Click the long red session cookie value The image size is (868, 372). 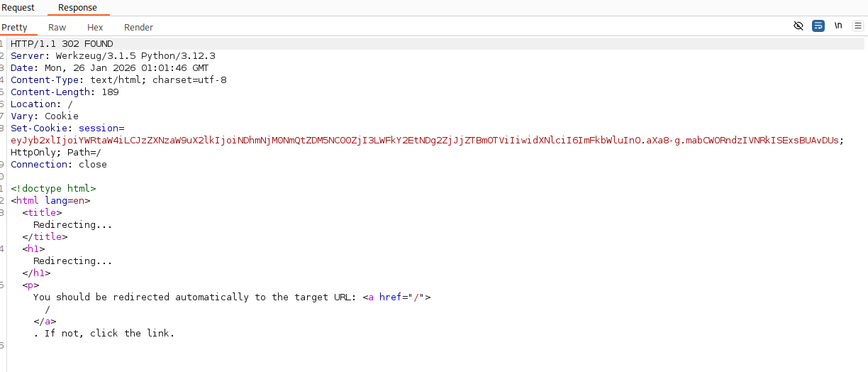pyautogui.click(x=425, y=141)
